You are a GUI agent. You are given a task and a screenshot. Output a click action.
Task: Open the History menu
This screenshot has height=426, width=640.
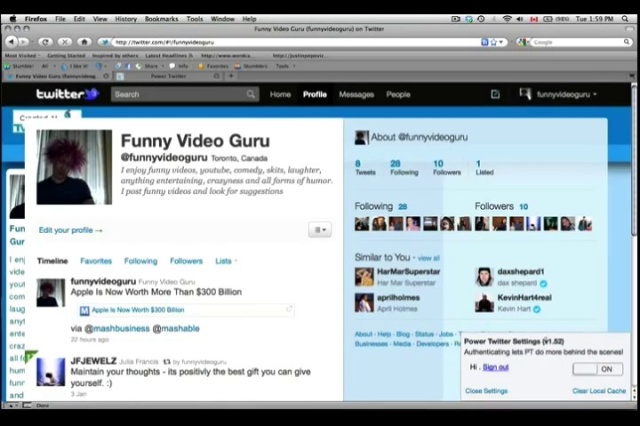tap(126, 19)
